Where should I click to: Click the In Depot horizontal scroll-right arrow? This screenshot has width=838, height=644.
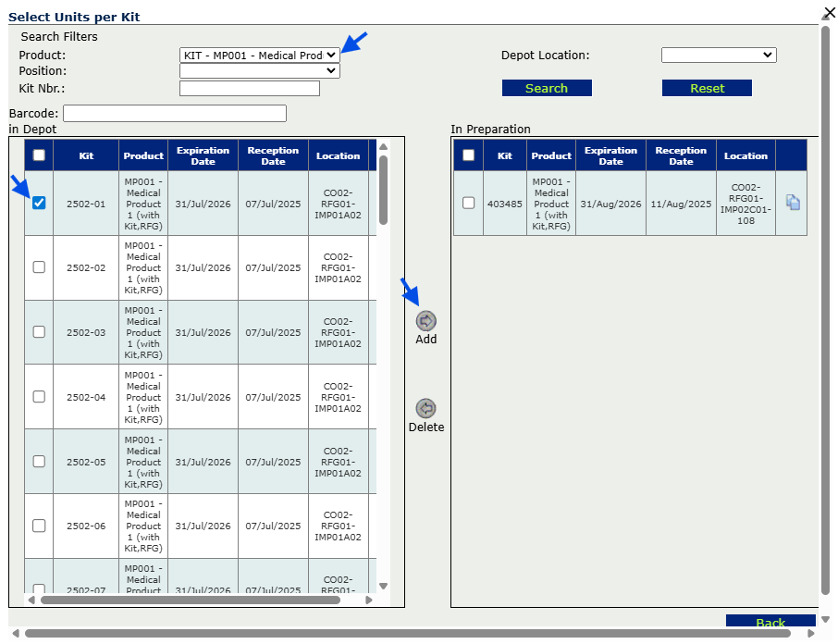[369, 600]
